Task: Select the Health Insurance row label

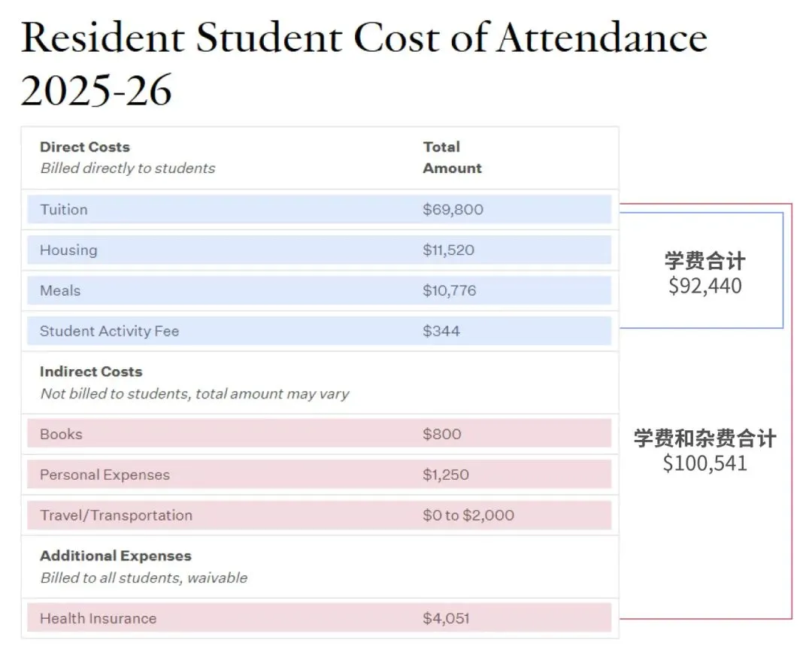Action: [x=98, y=619]
